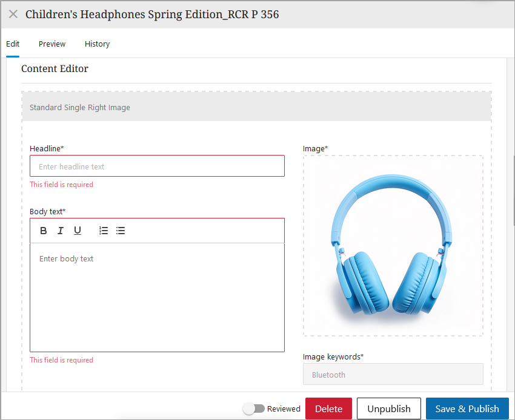The width and height of the screenshot is (515, 420).
Task: Apply underline formatting in body text
Action: pyautogui.click(x=78, y=231)
